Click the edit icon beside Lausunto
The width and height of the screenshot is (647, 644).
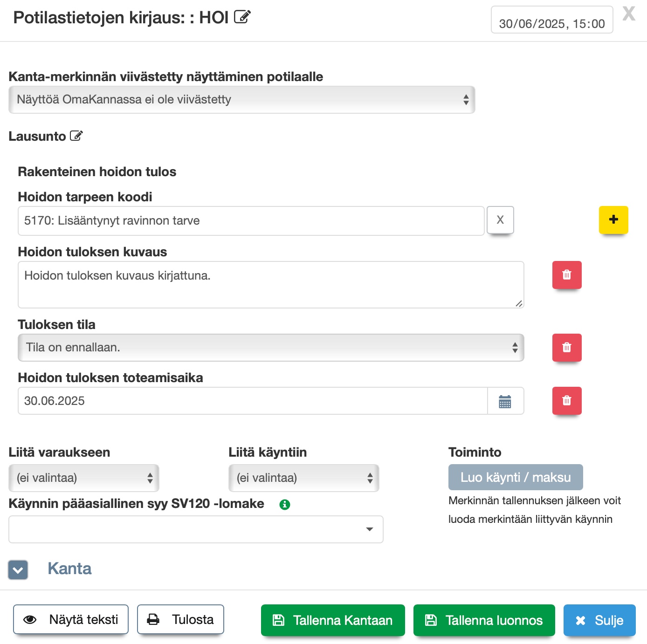coord(76,136)
